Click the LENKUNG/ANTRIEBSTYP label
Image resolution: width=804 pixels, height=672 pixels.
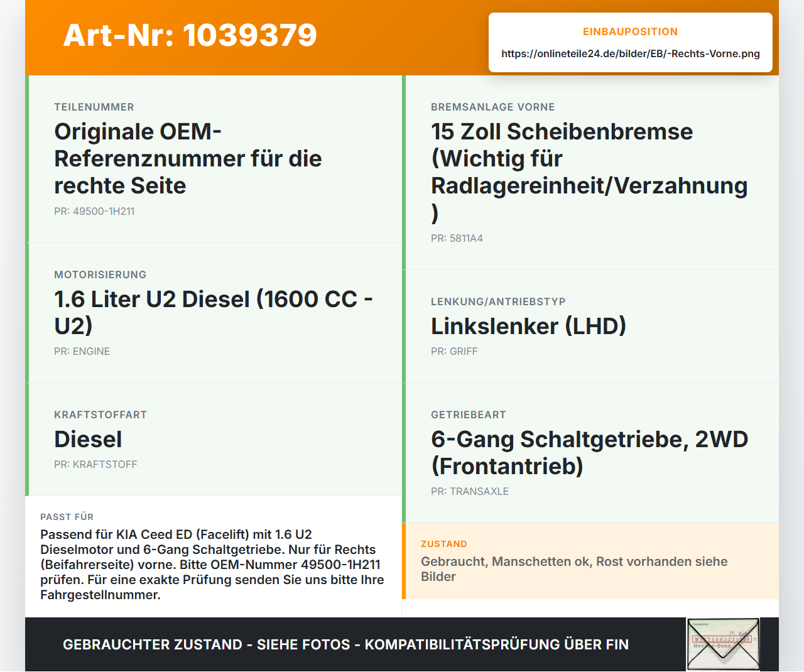tap(498, 301)
